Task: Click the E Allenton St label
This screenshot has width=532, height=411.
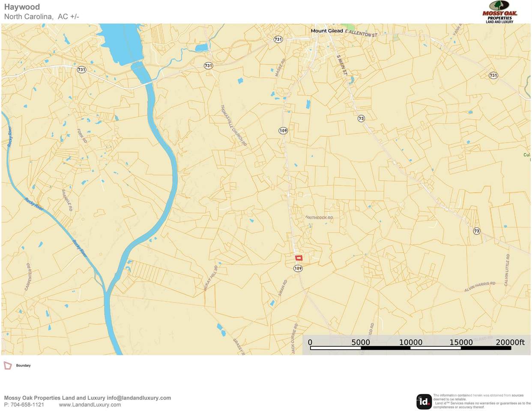Action: 361,33
